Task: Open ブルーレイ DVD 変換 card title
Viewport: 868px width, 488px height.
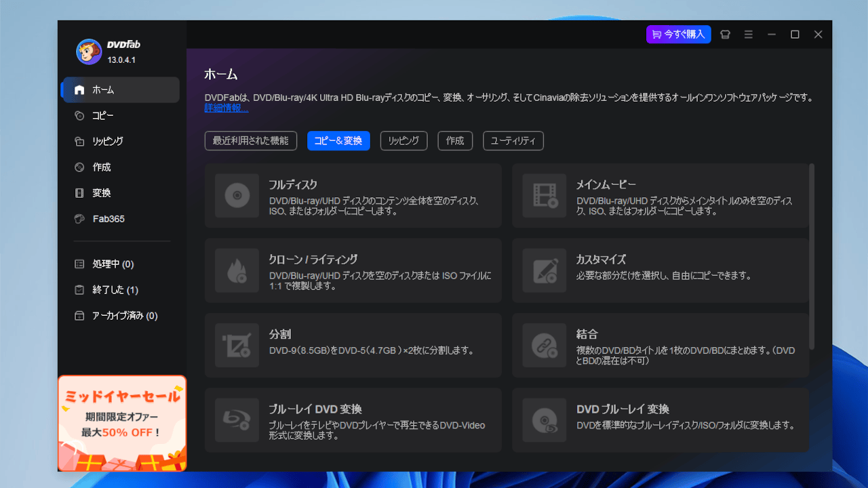Action: tap(315, 409)
